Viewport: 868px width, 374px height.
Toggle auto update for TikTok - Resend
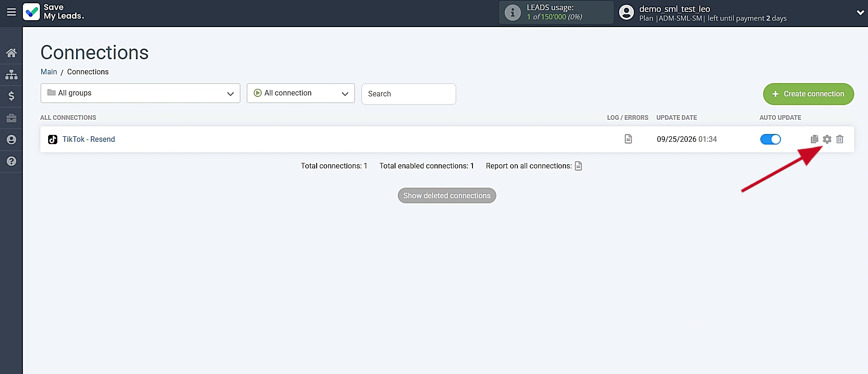[770, 139]
